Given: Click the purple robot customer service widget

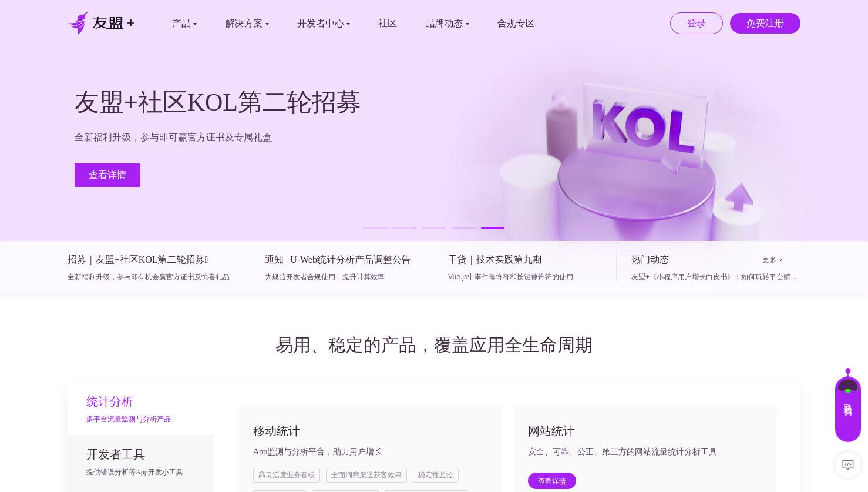Looking at the screenshot, I should [x=847, y=406].
